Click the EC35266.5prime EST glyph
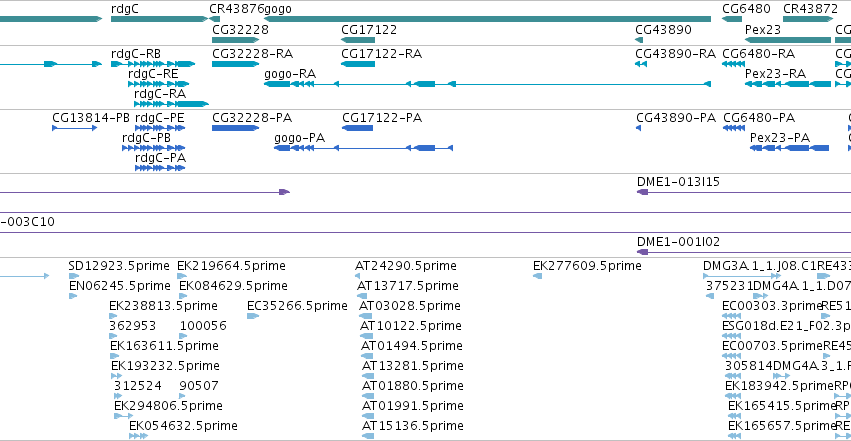851x441 pixels. pyautogui.click(x=253, y=316)
